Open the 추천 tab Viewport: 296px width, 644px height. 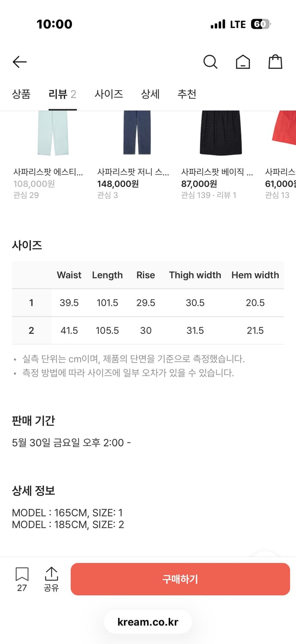[x=187, y=94]
